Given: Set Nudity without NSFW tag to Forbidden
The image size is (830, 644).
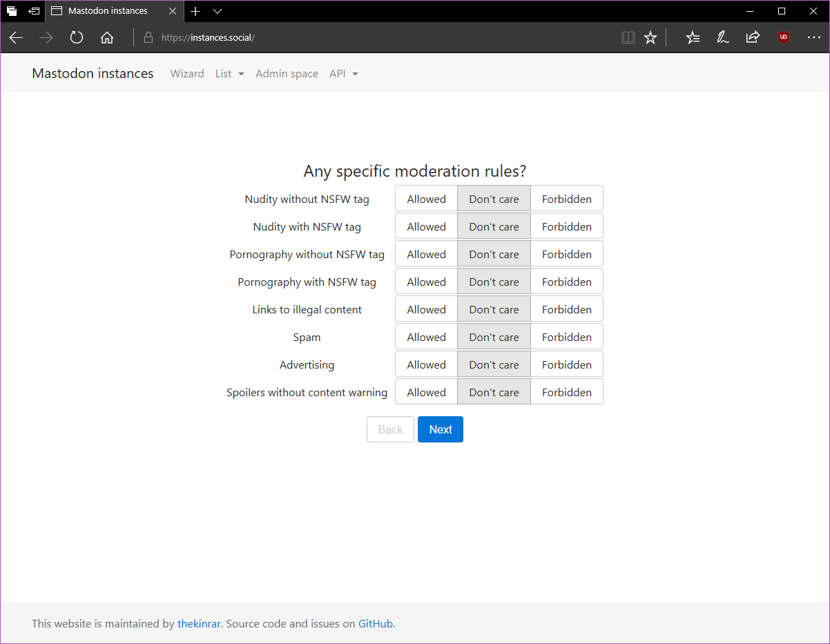Looking at the screenshot, I should 567,199.
